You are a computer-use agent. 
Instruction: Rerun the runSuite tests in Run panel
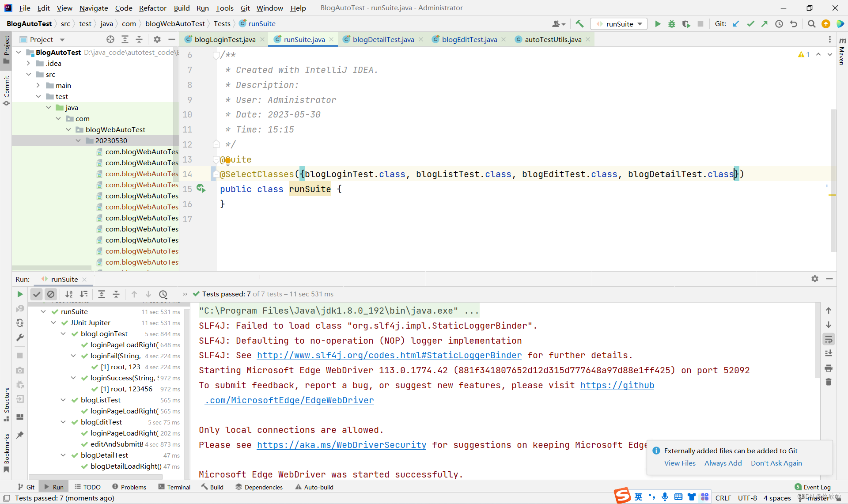(20, 294)
